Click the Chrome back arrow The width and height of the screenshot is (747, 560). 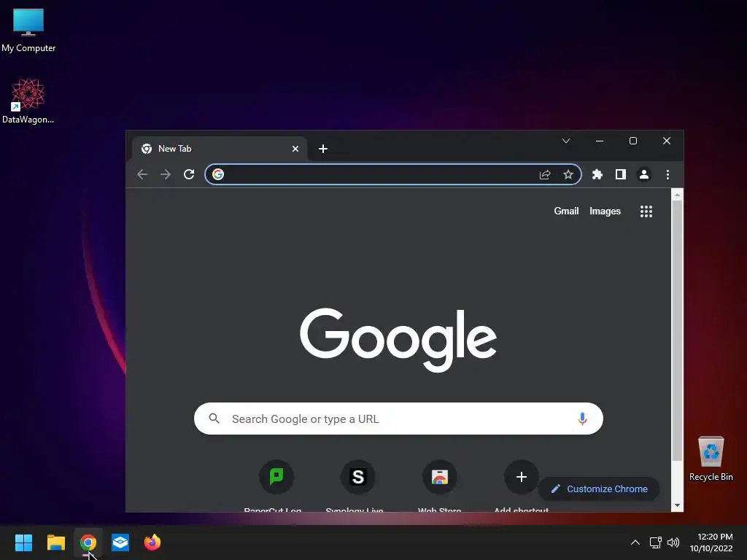click(142, 174)
